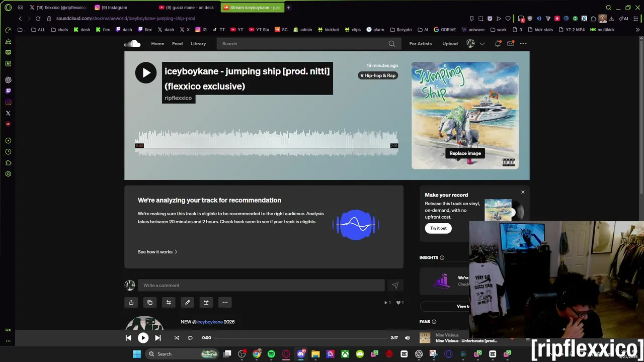Click the bottom player progress bar
Viewport: 644px width, 362px height.
[301, 338]
